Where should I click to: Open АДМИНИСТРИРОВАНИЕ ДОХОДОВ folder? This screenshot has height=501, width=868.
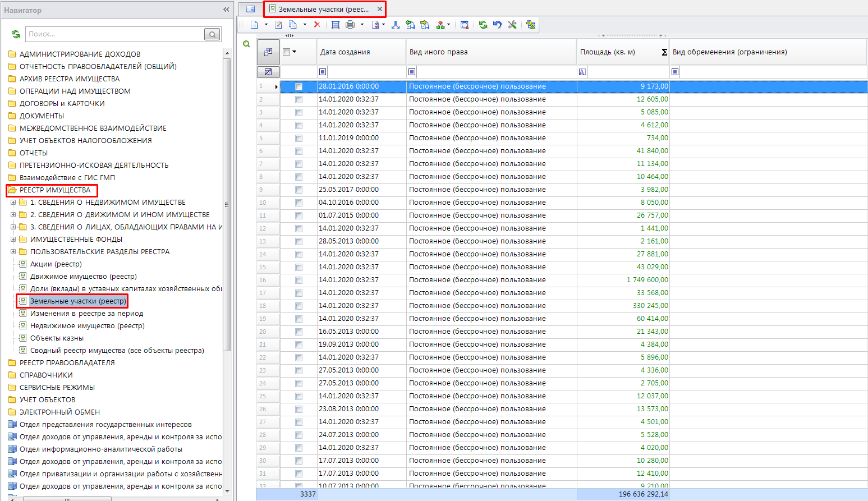[x=80, y=54]
